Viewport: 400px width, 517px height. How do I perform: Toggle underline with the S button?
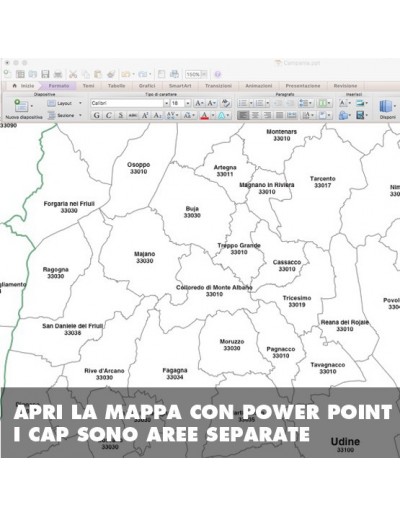coord(121,115)
